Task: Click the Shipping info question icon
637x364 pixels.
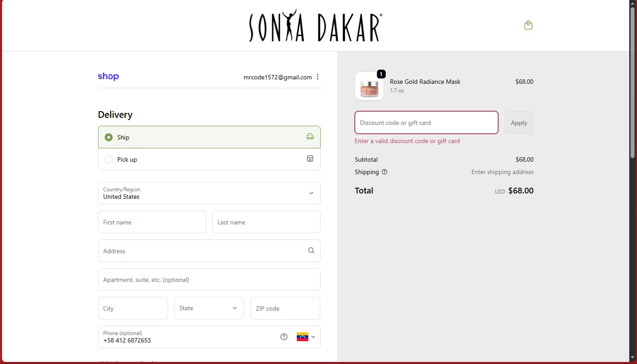Action: coord(385,172)
